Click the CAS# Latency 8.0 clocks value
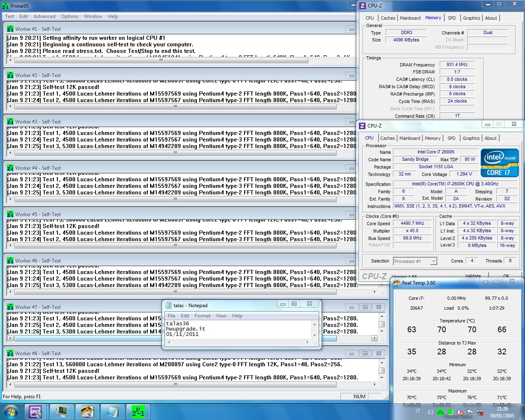This screenshot has width=525, height=420. pyautogui.click(x=457, y=79)
